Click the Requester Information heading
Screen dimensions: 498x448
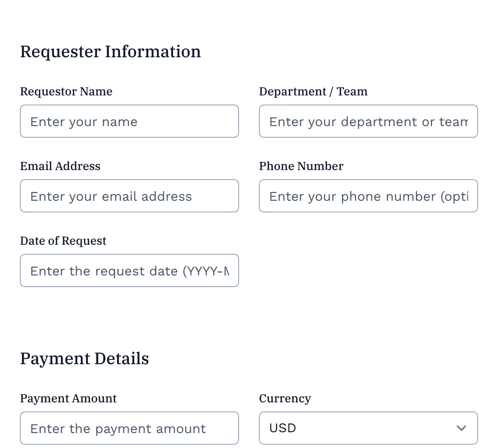click(x=111, y=51)
